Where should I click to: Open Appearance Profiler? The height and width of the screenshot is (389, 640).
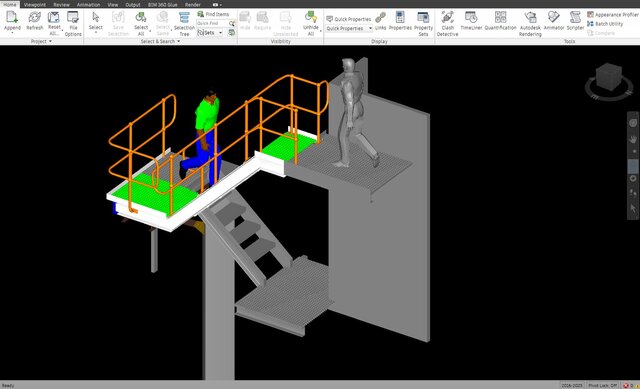point(613,14)
